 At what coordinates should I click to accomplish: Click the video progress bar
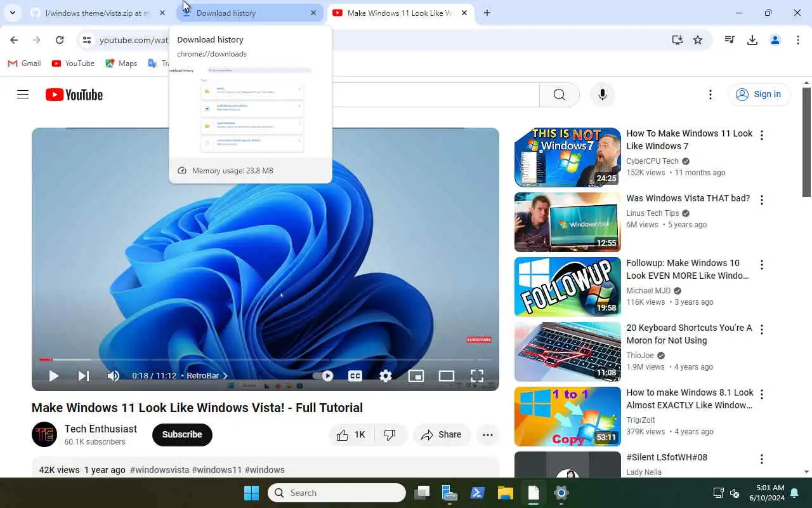(x=265, y=359)
